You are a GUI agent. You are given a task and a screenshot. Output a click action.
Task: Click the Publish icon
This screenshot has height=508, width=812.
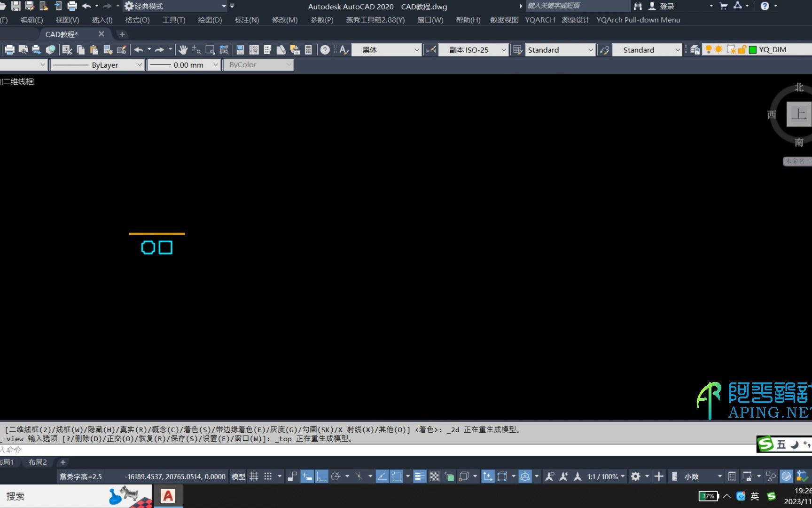click(x=36, y=50)
